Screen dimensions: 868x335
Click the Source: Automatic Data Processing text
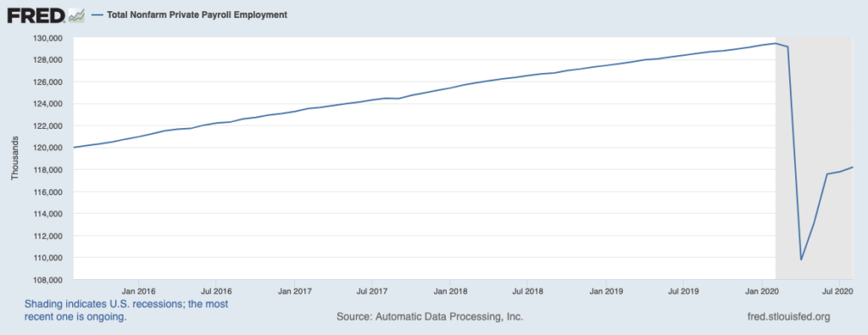(430, 316)
